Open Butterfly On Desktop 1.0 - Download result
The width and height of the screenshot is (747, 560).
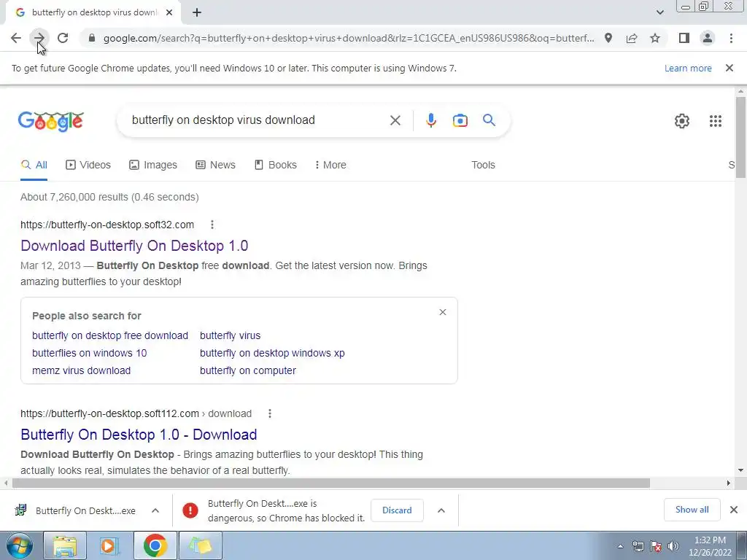click(x=139, y=435)
